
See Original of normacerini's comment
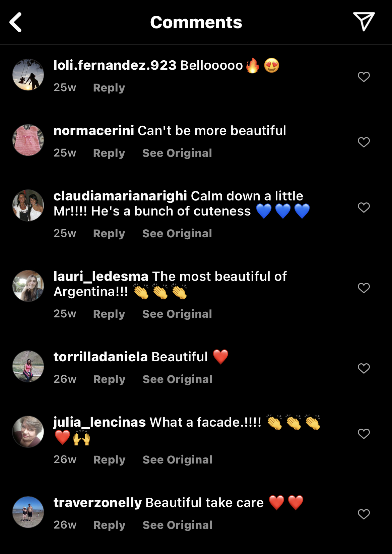click(x=177, y=153)
